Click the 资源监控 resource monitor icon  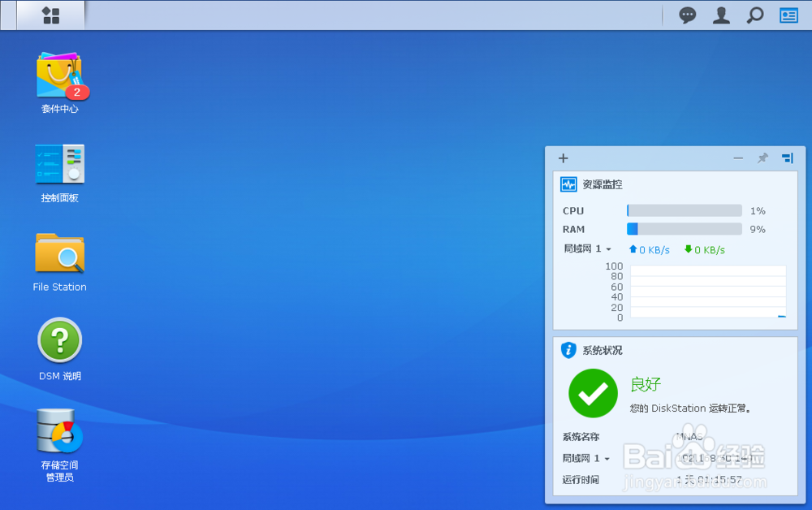coord(568,184)
